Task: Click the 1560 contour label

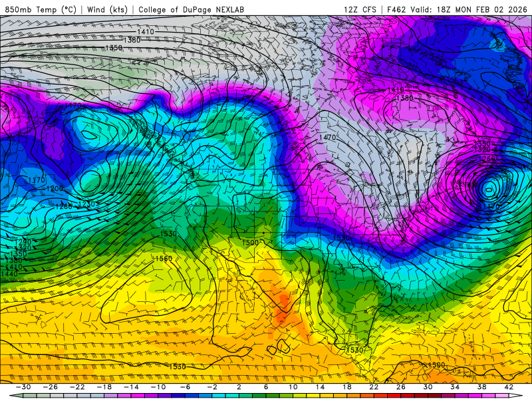Action: tap(164, 259)
